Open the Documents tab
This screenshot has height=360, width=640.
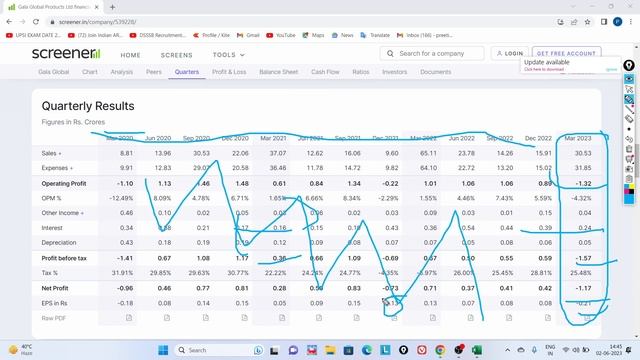(436, 72)
